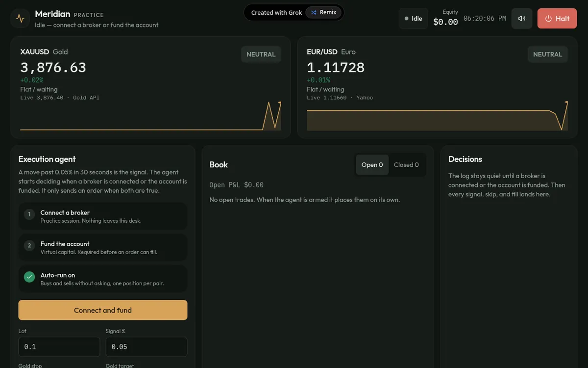Click the Signal % input field
The height and width of the screenshot is (368, 588).
click(147, 347)
